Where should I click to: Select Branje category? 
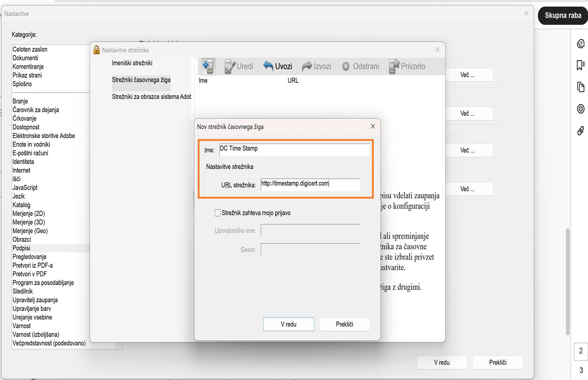point(20,101)
